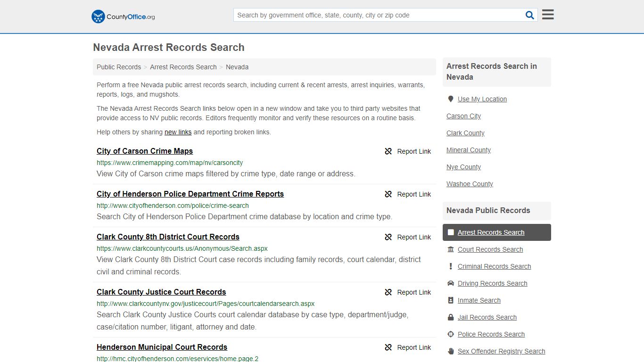Click the Nevada Public Records sidebar heading

[x=488, y=210]
